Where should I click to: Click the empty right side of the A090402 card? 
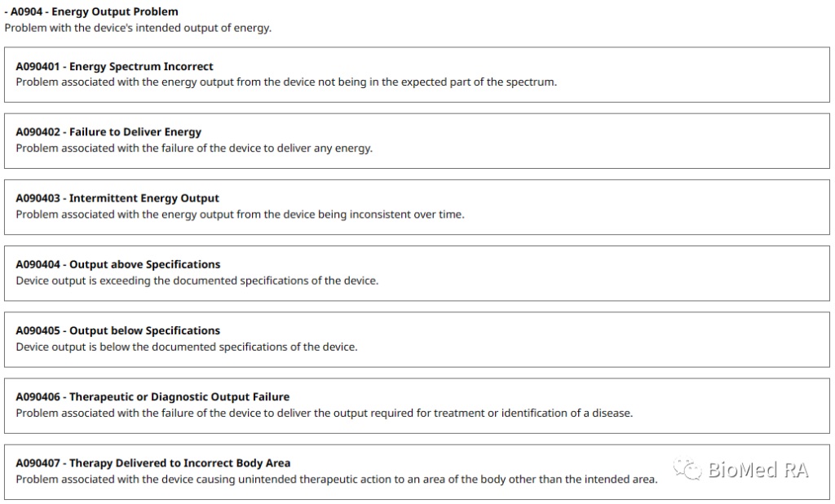652,140
